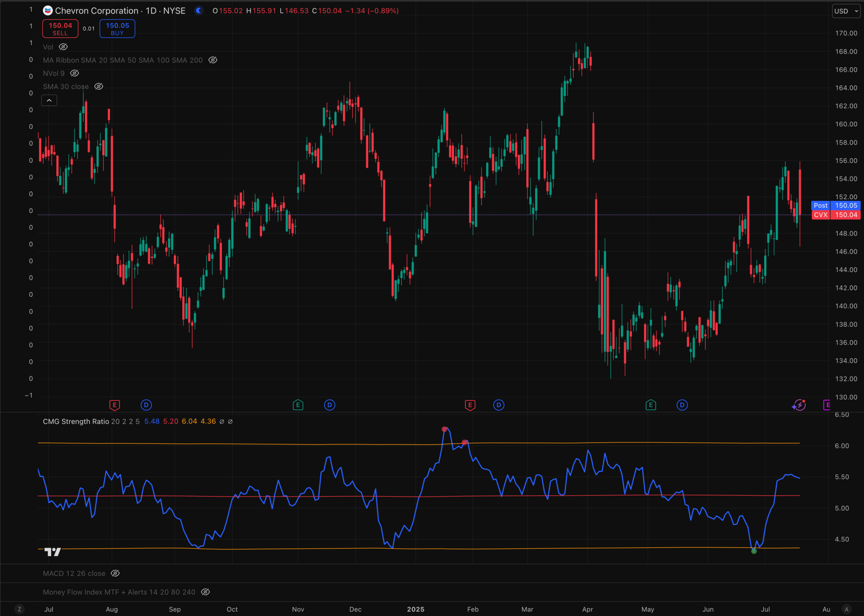Click the 170.00 price axis label
Image resolution: width=864 pixels, height=616 pixels.
(x=846, y=33)
